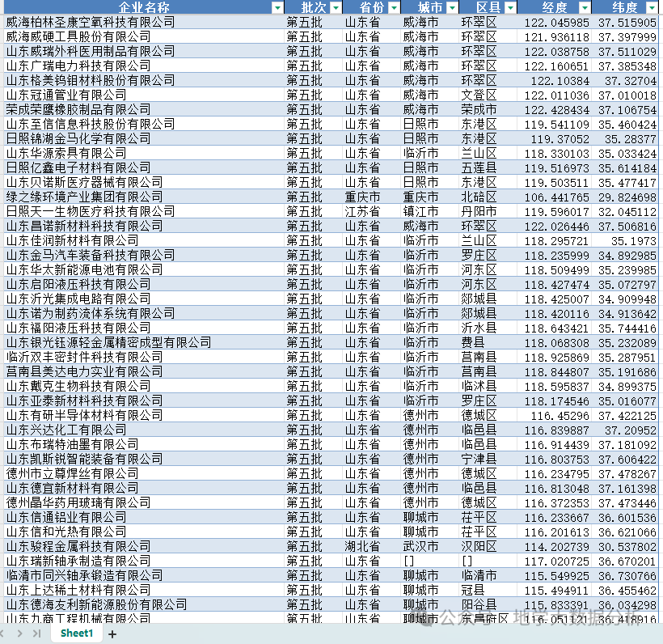663x644 pixels.
Task: Click the cell 绿之缘环境产业集团有限公司
Action: point(144,197)
